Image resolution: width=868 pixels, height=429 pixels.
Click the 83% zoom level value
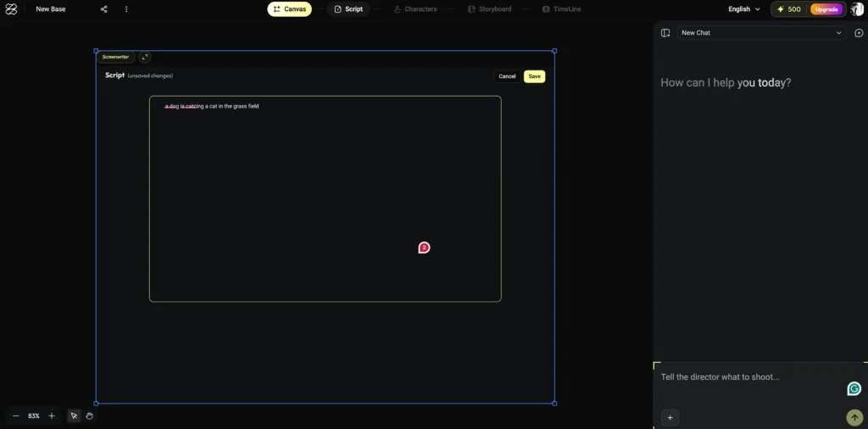point(34,415)
